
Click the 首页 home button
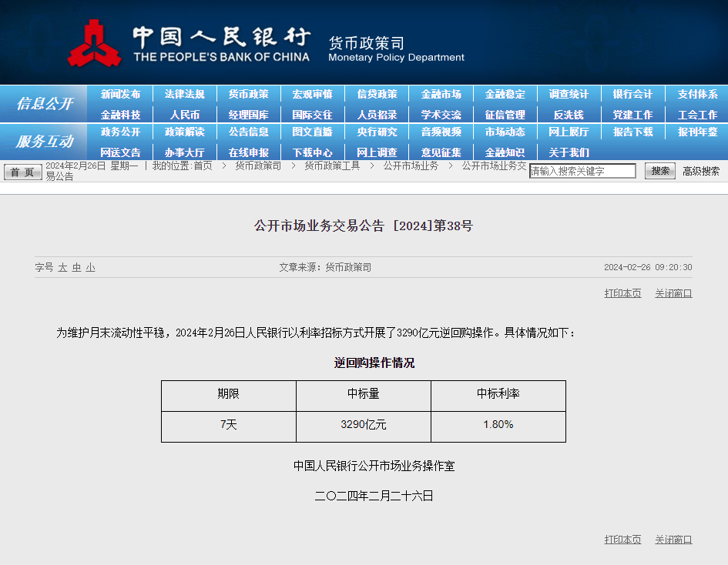click(23, 172)
